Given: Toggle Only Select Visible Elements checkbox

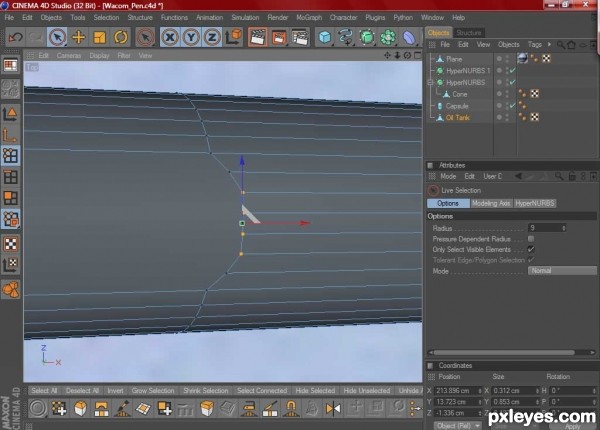Looking at the screenshot, I should tap(531, 249).
